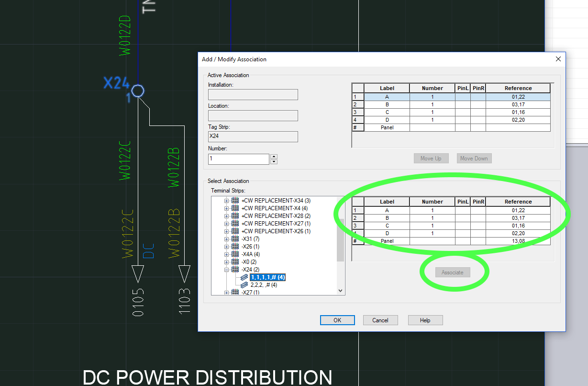
Task: Click the X24 terminal circle in the drawing
Action: (138, 91)
